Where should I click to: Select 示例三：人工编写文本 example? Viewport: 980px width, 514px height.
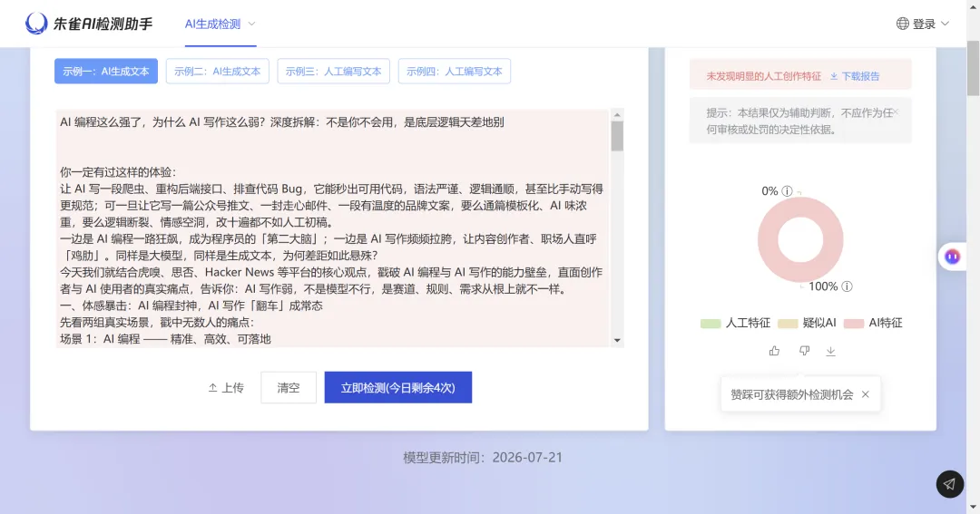coord(334,72)
